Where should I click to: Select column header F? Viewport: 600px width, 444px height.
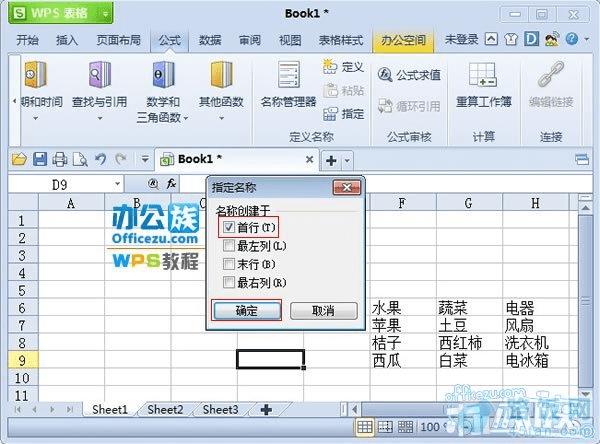coord(403,203)
